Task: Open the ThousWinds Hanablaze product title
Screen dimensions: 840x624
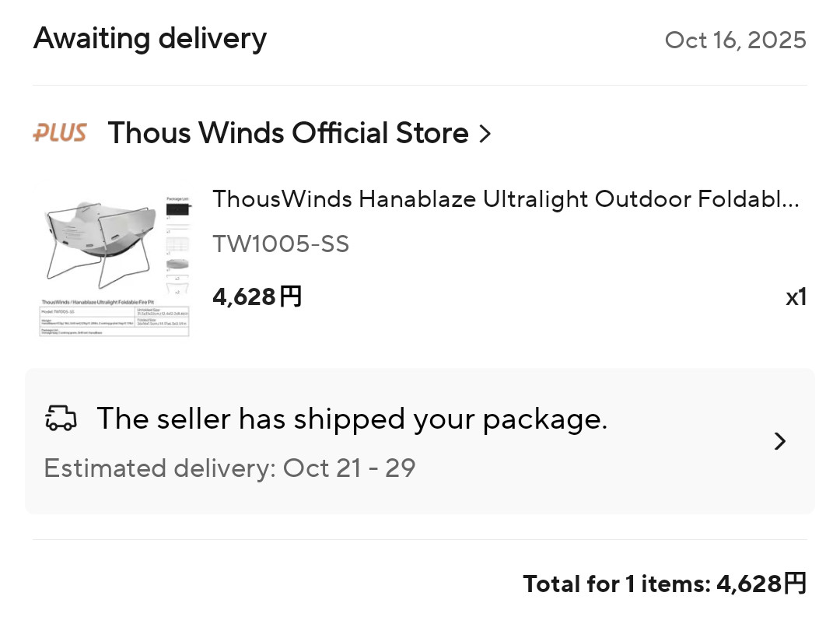Action: (x=506, y=199)
